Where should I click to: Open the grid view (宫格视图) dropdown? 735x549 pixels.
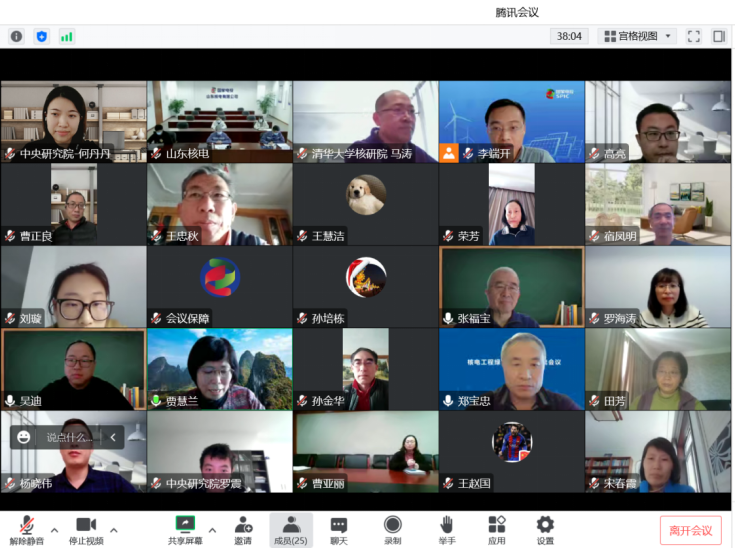637,36
